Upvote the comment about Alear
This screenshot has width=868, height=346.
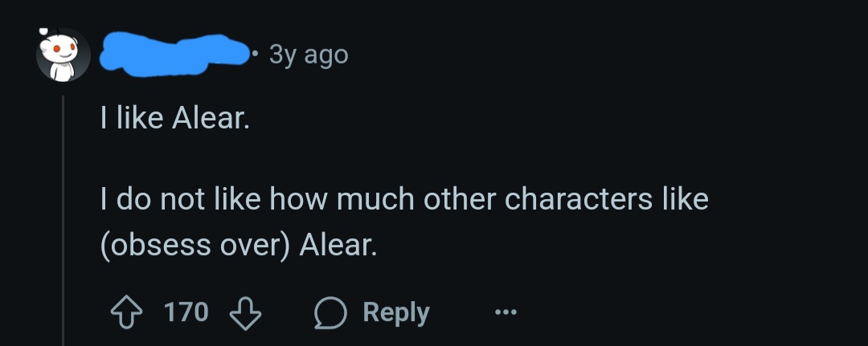tap(125, 312)
